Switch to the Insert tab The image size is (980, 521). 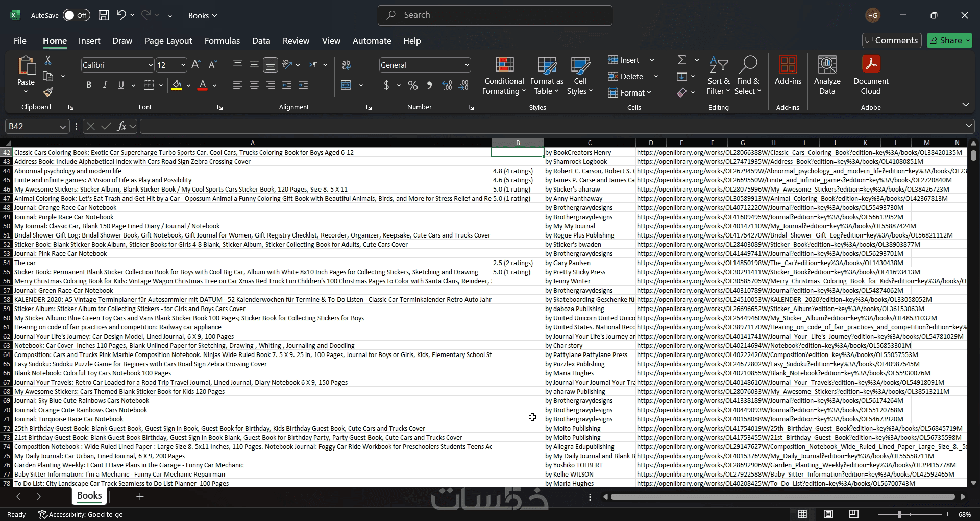[x=89, y=41]
